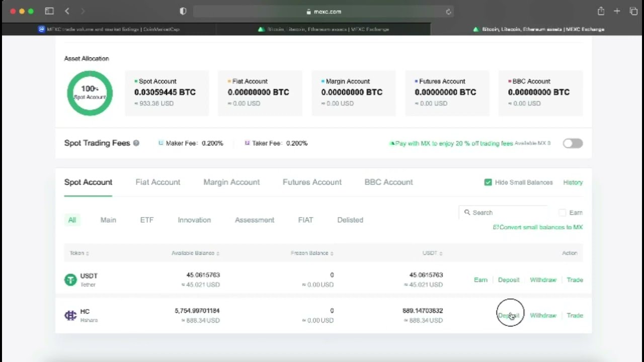
Task: Uncheck Hide Small Balances checkbox
Action: click(x=488, y=183)
